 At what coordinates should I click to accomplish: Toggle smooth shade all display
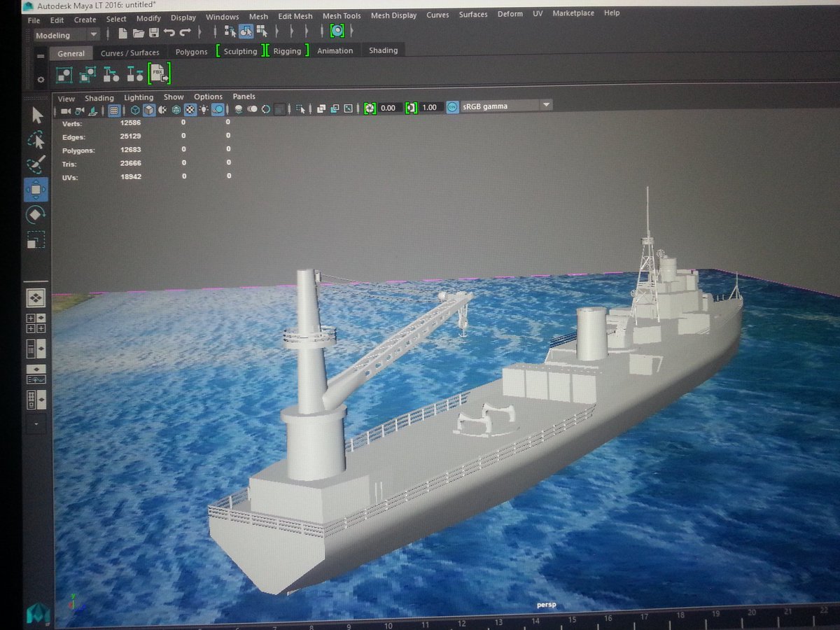tap(149, 110)
